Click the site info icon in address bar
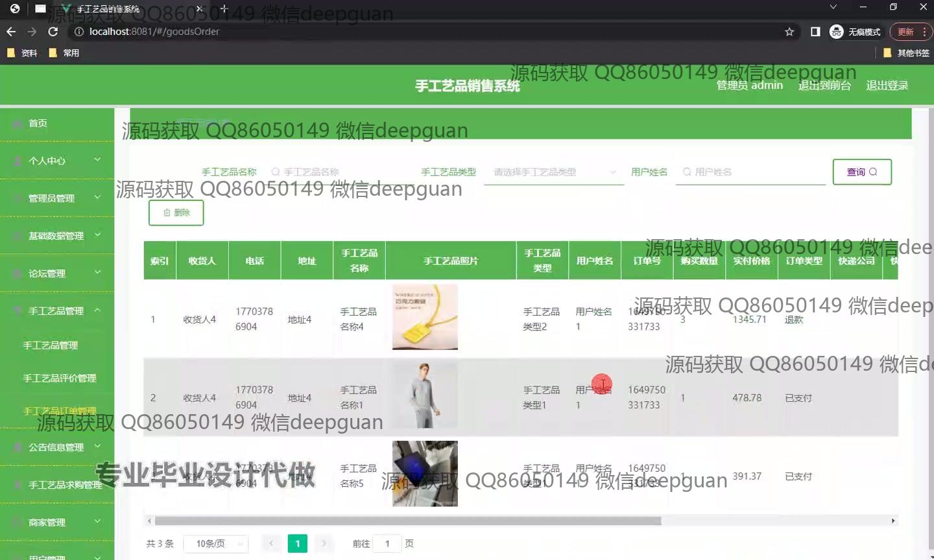Image resolution: width=934 pixels, height=560 pixels. point(78,32)
